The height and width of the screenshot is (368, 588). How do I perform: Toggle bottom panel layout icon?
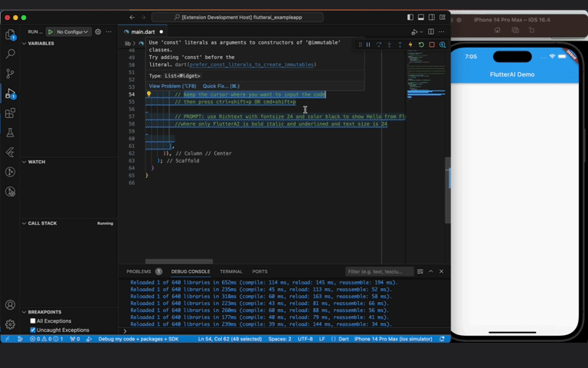(421, 18)
